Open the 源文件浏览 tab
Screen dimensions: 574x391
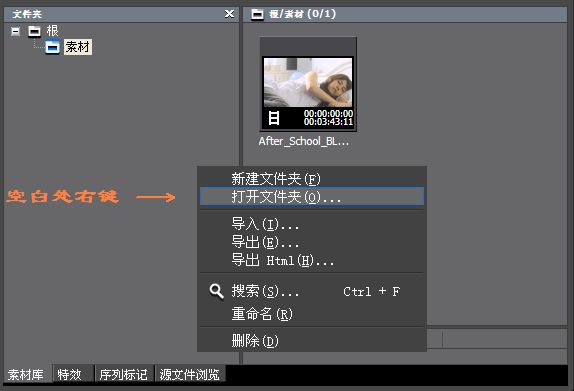(x=190, y=374)
